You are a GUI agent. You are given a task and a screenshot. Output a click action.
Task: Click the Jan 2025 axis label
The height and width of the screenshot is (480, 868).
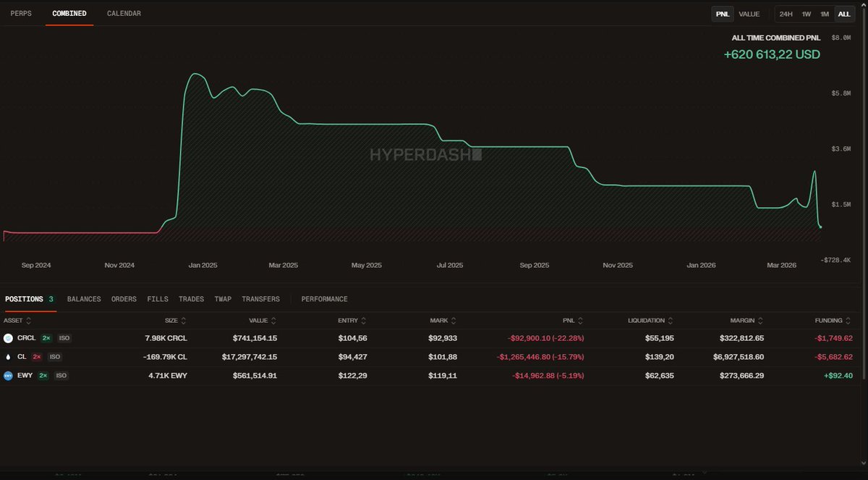[203, 265]
